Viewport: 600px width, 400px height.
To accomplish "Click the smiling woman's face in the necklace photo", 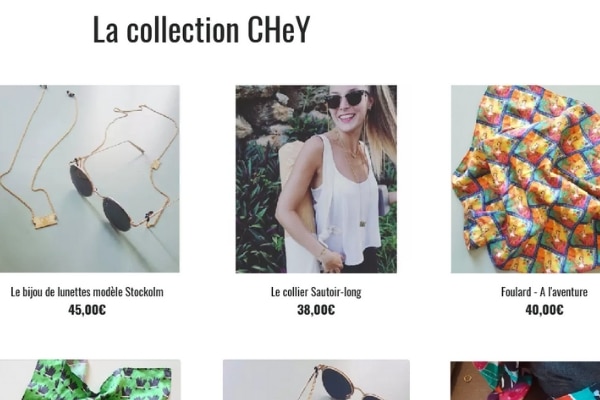I will pos(347,106).
